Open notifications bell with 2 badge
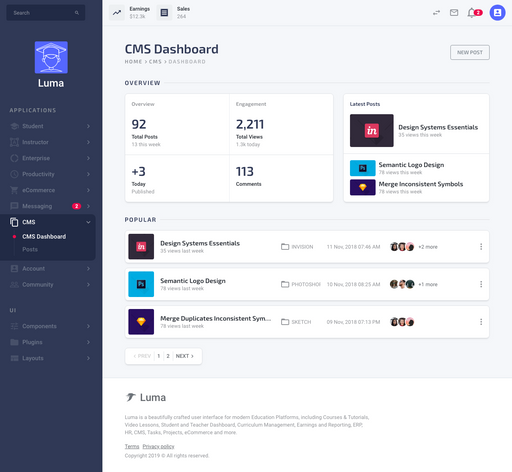The height and width of the screenshot is (472, 512). 474,13
